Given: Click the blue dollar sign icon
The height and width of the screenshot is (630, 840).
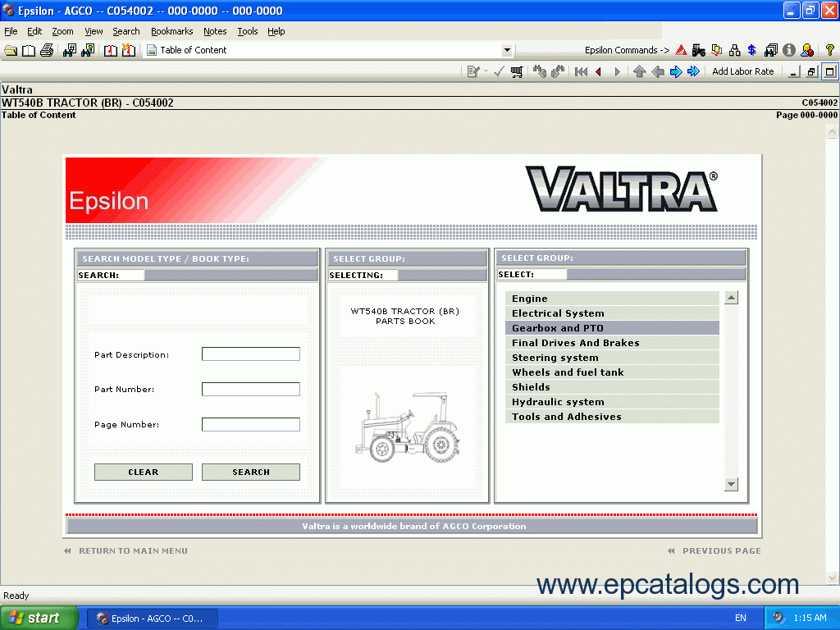Looking at the screenshot, I should tap(752, 50).
